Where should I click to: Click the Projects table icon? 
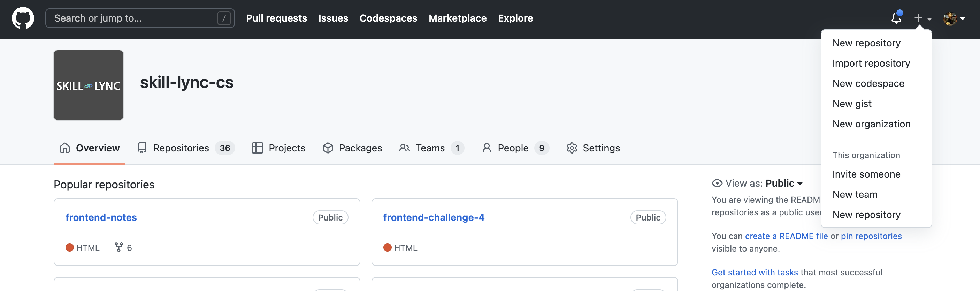[257, 148]
